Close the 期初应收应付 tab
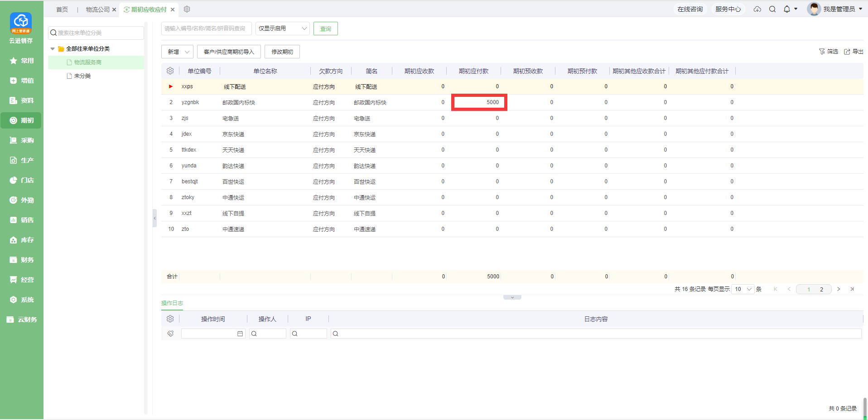 point(173,10)
